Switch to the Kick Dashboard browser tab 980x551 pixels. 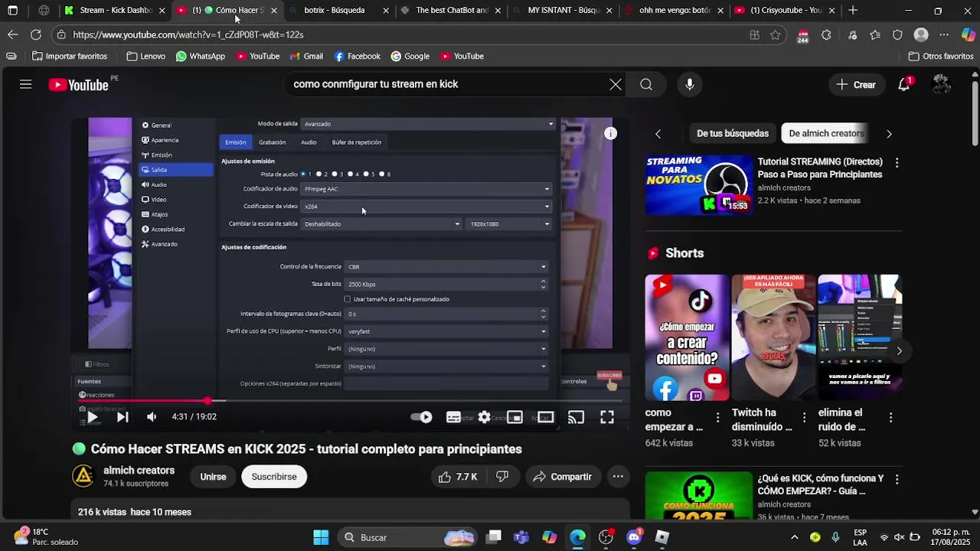pyautogui.click(x=115, y=11)
